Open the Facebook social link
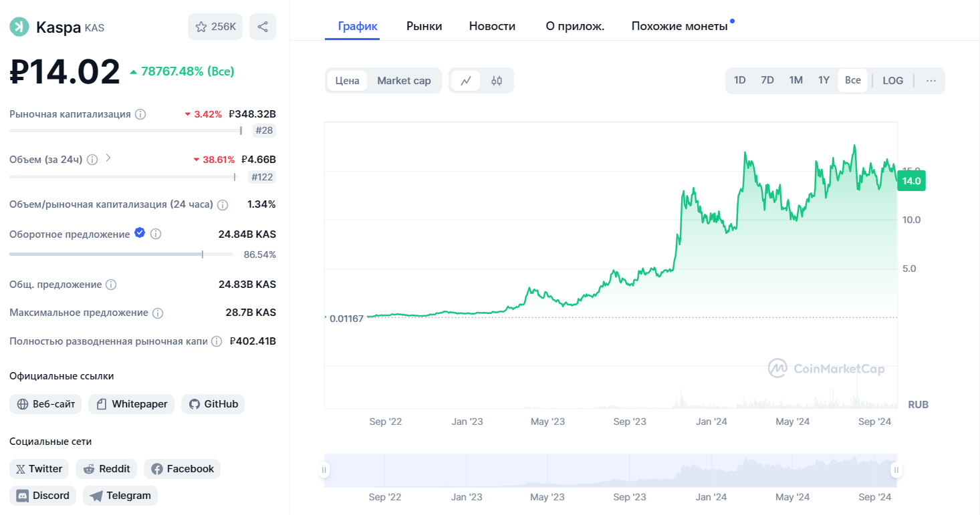This screenshot has height=515, width=980. coord(182,469)
